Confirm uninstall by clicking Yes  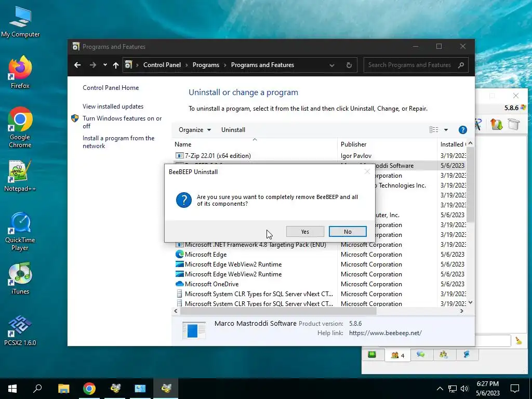coord(305,232)
